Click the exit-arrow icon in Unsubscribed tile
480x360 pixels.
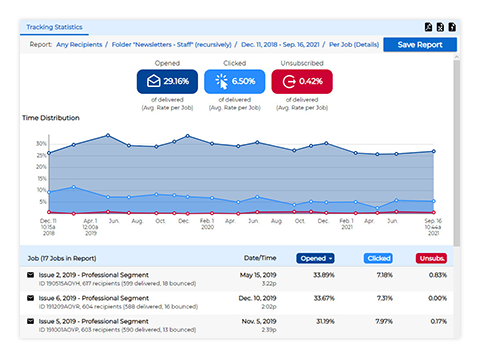pos(289,81)
